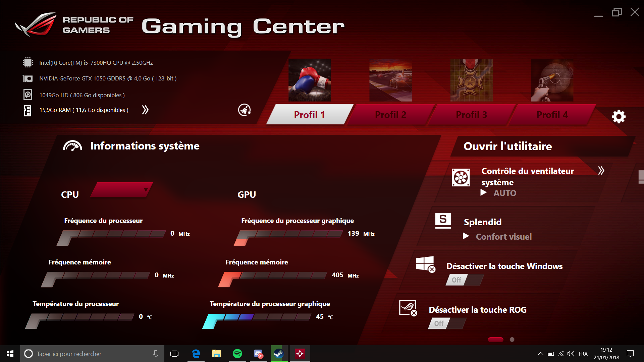
Task: Click the Gaming Center taskbar icon
Action: pos(300,354)
